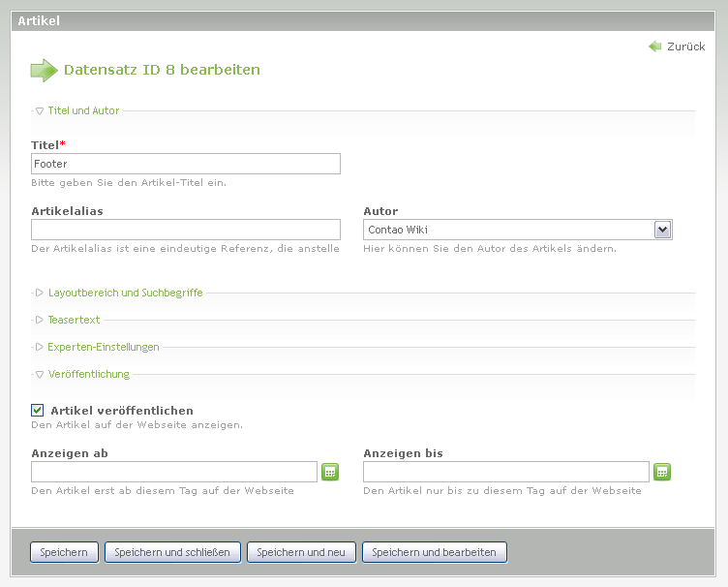Click into the Artikelalias text field

coord(186,230)
